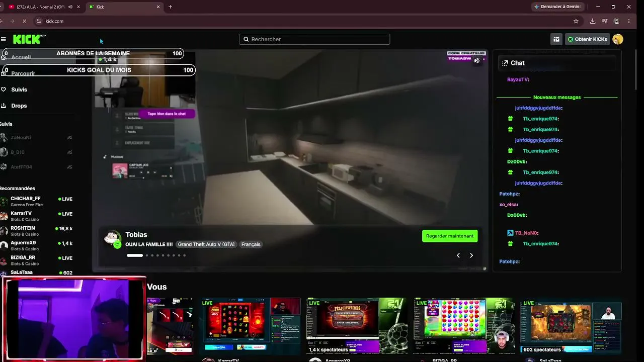Open the candy slots live stream thumbnail
Viewport: 644px width, 362px height.
(464, 325)
